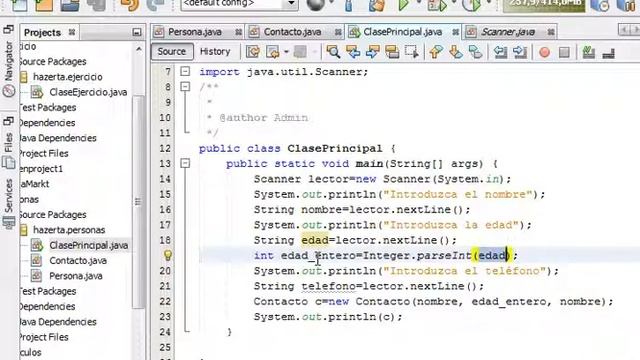Toggle highlight search in editor toolbar

[x=392, y=52]
